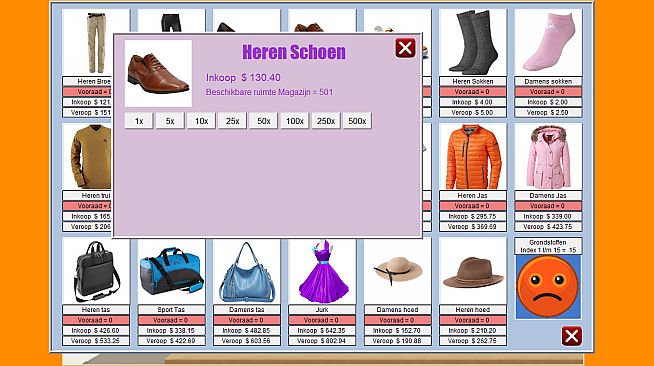The height and width of the screenshot is (366, 654).
Task: Select the pink Damens Jas coat image
Action: click(548, 156)
